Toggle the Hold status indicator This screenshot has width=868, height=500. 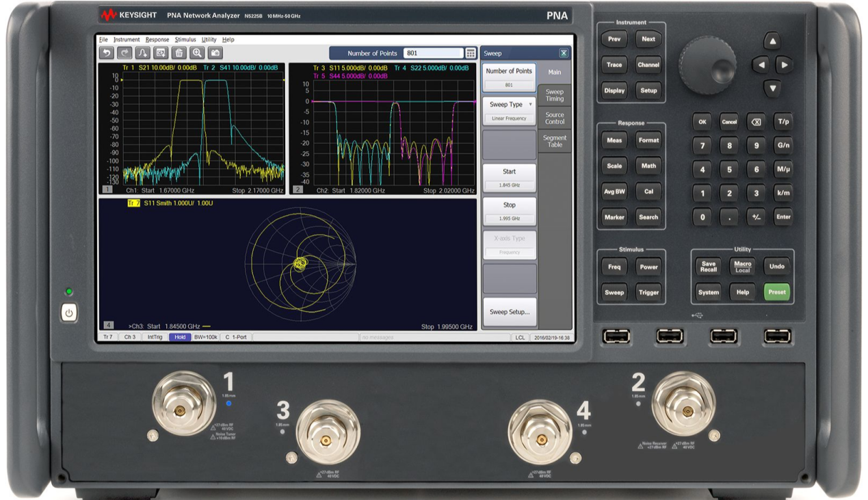click(x=180, y=337)
